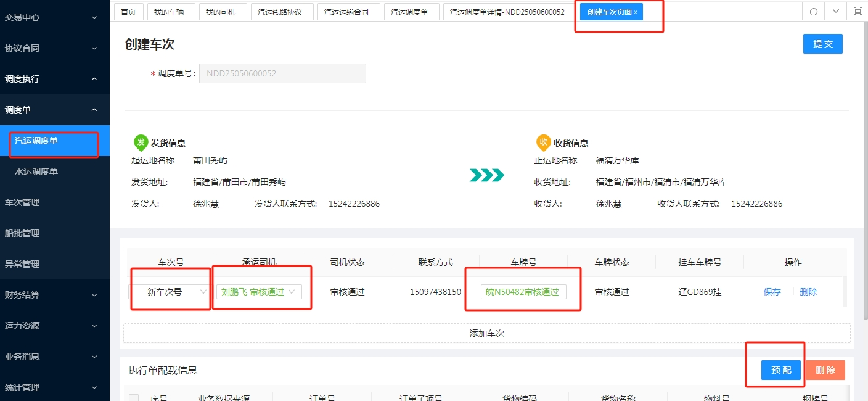Click the blue 提交 button
The image size is (868, 401).
click(x=822, y=44)
